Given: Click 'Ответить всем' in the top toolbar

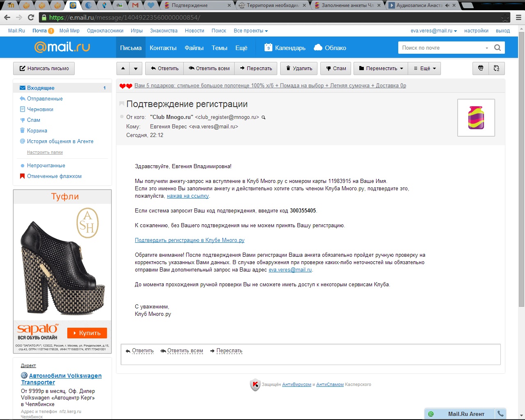Looking at the screenshot, I should click(x=209, y=68).
